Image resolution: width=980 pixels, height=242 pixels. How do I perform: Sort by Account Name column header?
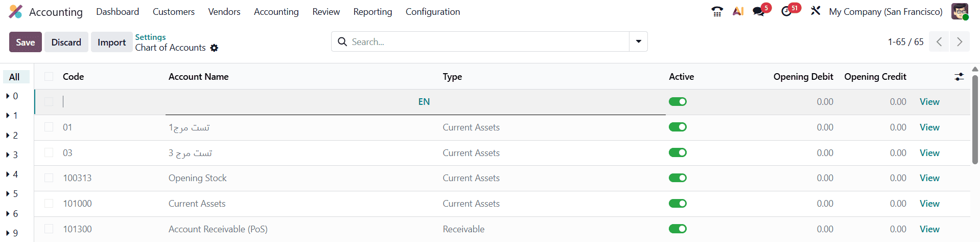coord(199,77)
